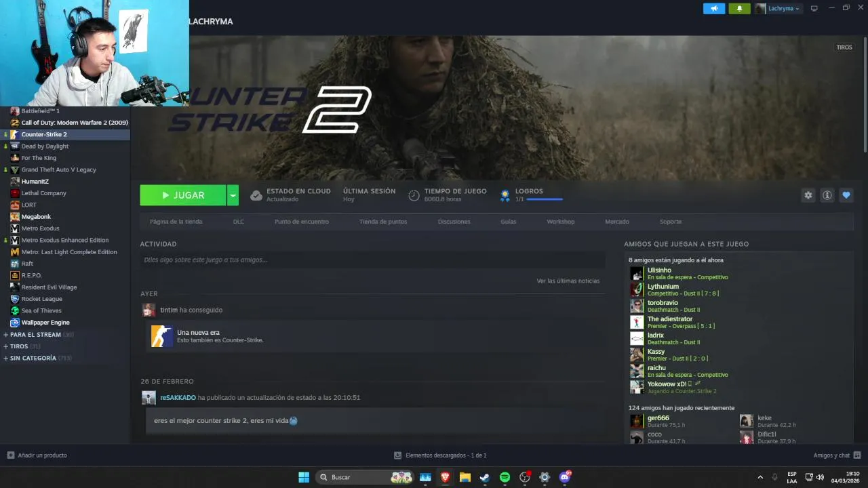Switch to Big Picture mode via the monitor icon
This screenshot has width=868, height=488.
814,8
